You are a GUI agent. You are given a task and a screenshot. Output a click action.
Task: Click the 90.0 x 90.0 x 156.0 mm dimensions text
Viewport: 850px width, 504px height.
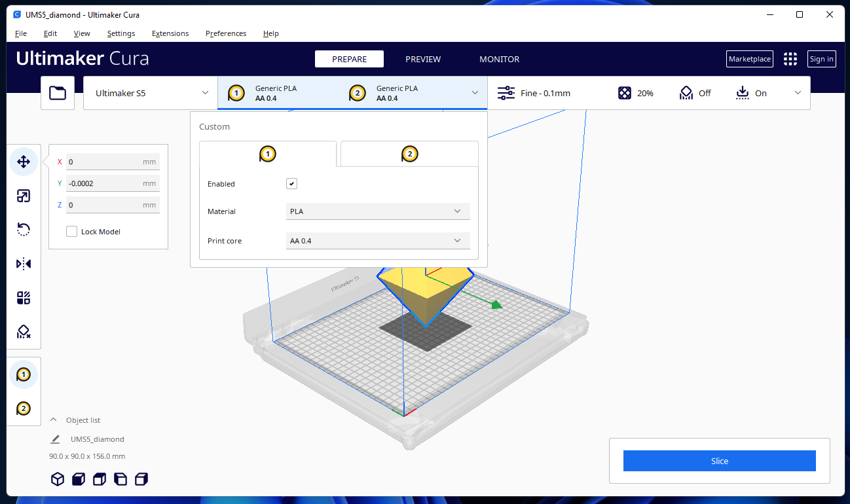(87, 456)
